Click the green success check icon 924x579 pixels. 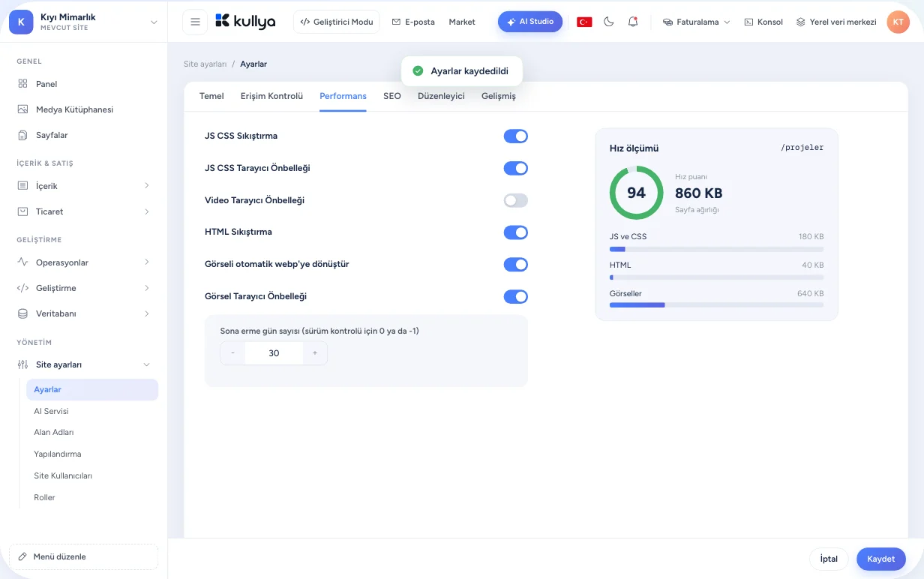tap(418, 71)
